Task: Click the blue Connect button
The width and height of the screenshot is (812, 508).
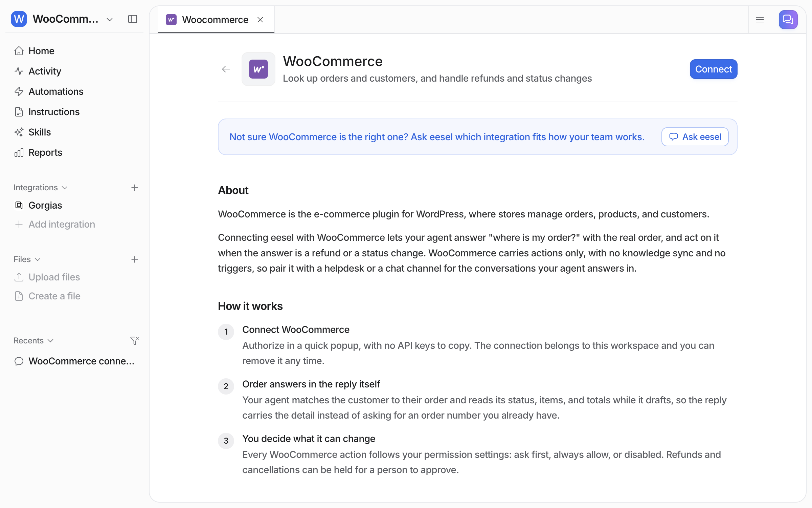Action: (714, 69)
